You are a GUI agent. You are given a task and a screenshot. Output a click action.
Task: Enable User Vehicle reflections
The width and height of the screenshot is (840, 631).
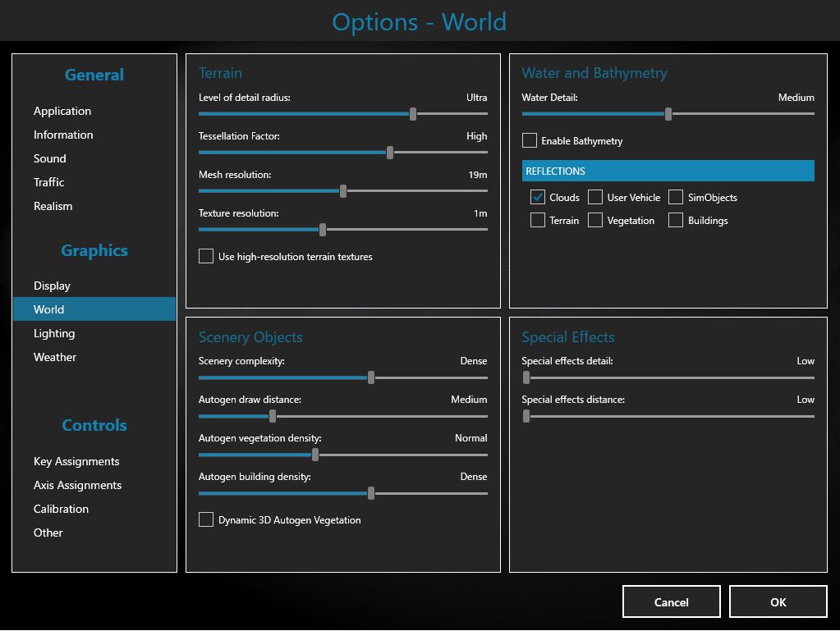click(595, 197)
